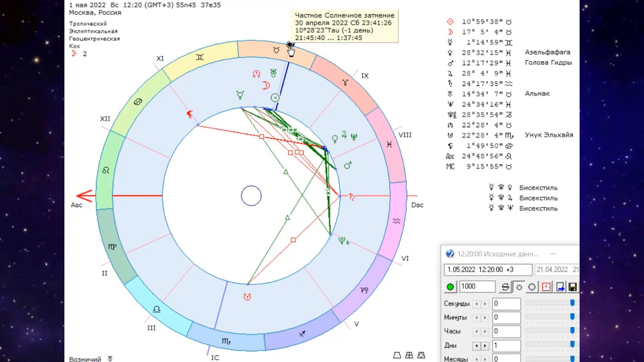644x362 pixels.
Task: Click the swap arrows icon in dynamics panel
Action: (505, 287)
